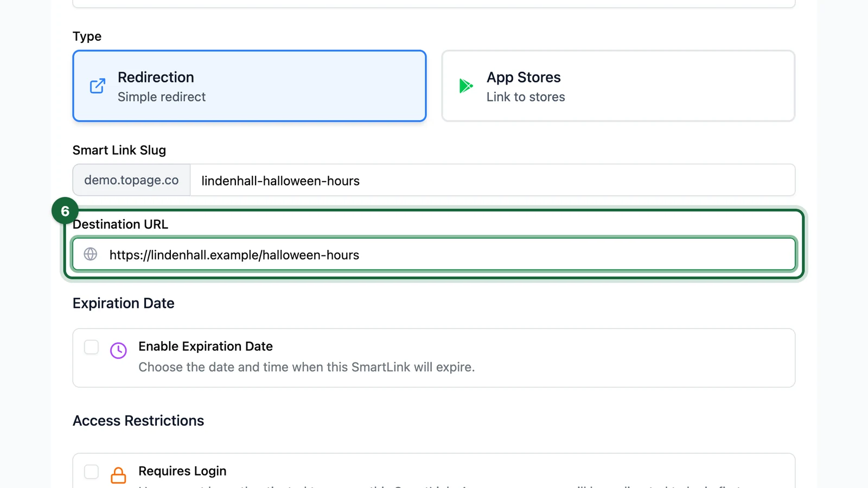
Task: Click the demo.topage.co domain prefix
Action: [x=131, y=180]
